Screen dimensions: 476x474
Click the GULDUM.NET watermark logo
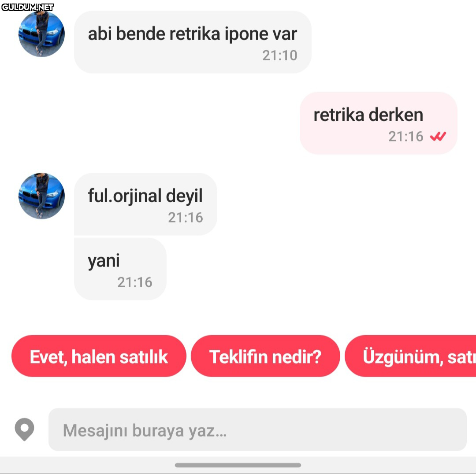pyautogui.click(x=28, y=7)
